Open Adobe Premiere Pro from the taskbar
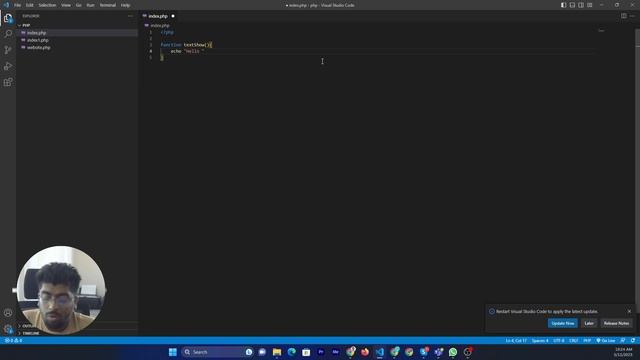 (321, 352)
